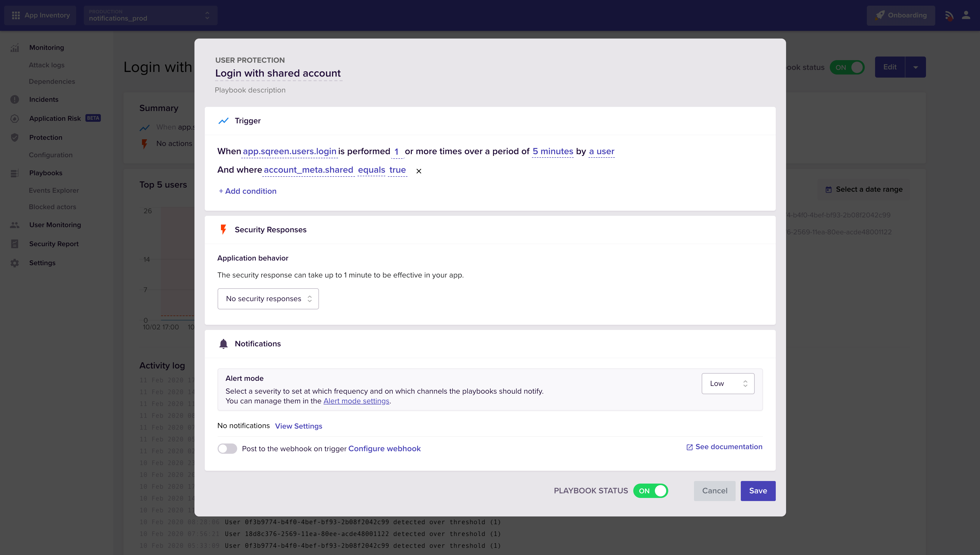Click the App Inventory grid icon
This screenshot has height=555, width=980.
pos(16,15)
